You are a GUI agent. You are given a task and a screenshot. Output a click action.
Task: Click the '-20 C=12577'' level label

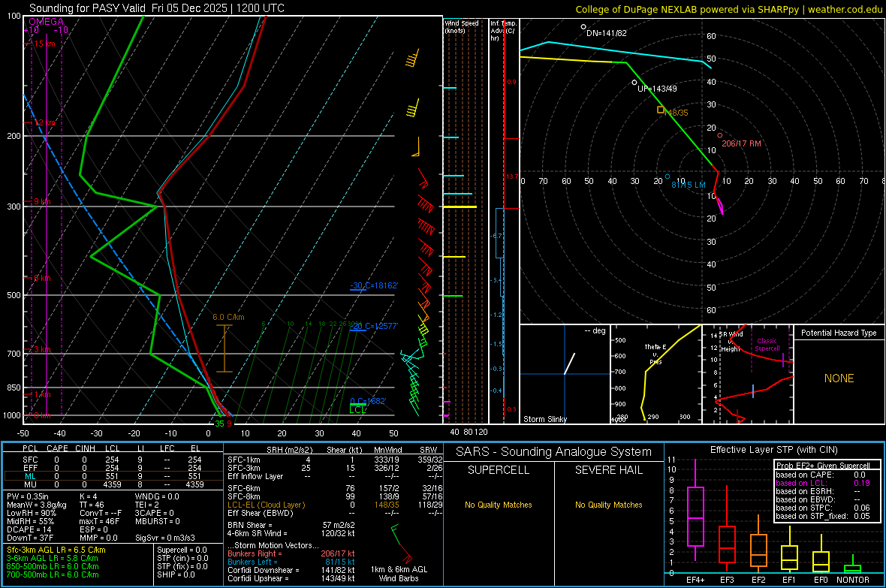(374, 326)
